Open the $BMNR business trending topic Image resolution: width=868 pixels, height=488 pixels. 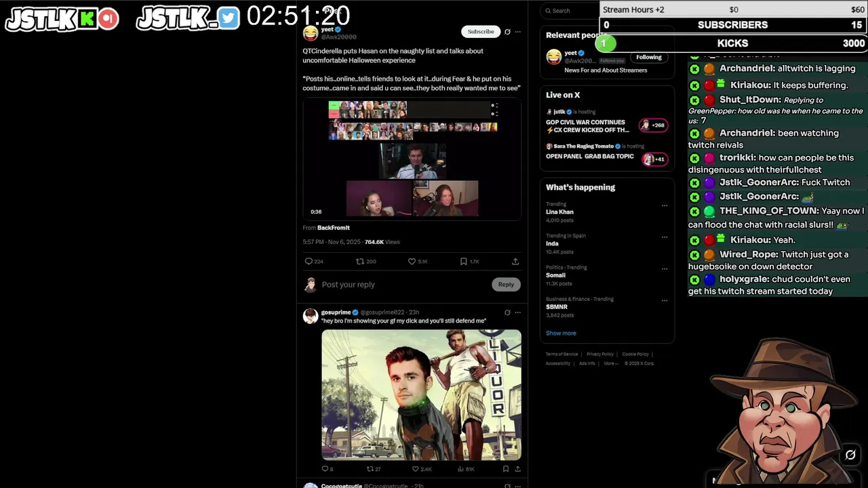(557, 307)
